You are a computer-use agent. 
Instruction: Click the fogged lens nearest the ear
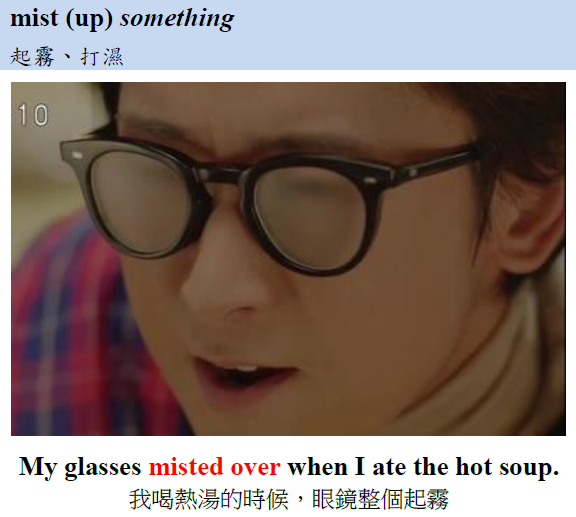(x=310, y=218)
